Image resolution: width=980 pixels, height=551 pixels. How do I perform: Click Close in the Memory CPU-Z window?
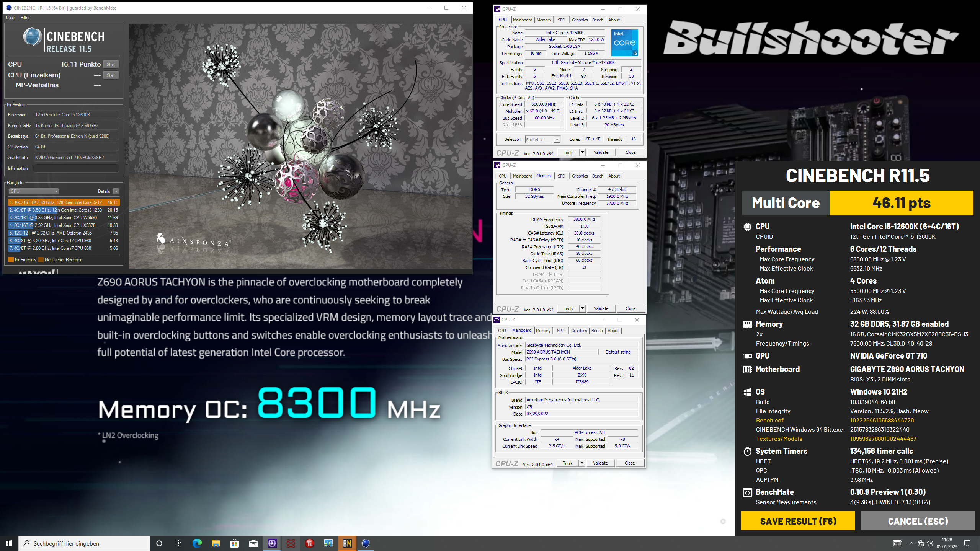click(x=630, y=308)
